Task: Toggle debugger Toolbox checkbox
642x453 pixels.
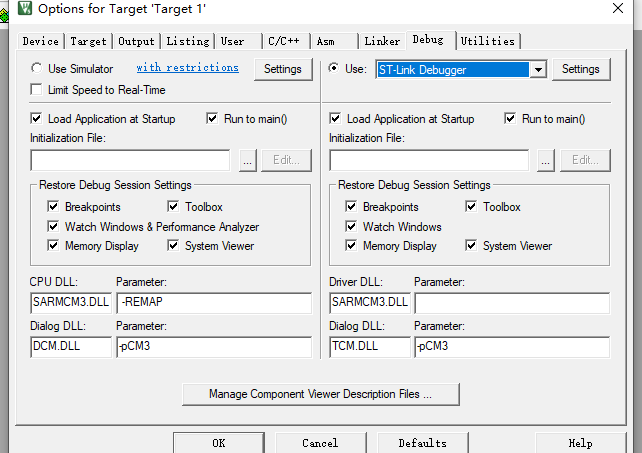Action: tap(471, 206)
